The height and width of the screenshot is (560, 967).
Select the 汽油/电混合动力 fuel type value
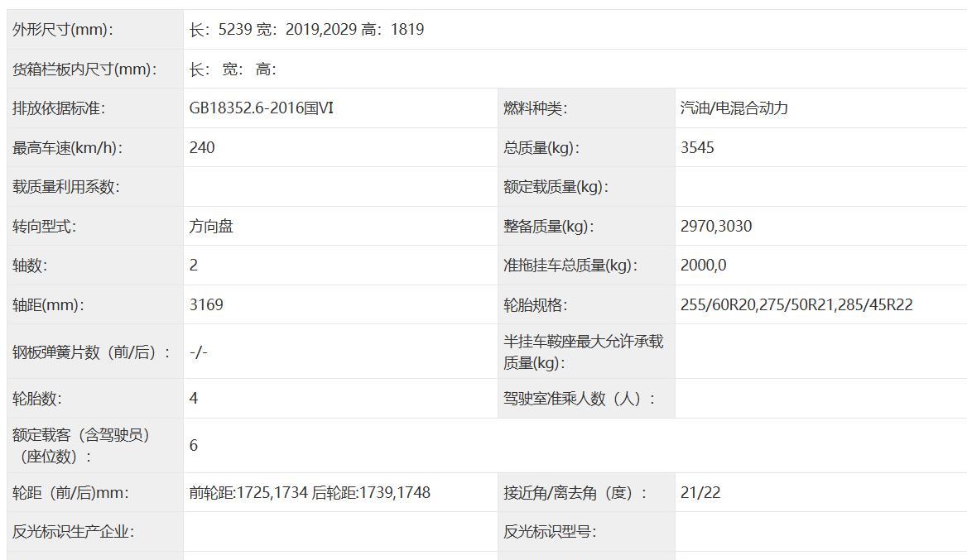pyautogui.click(x=734, y=108)
